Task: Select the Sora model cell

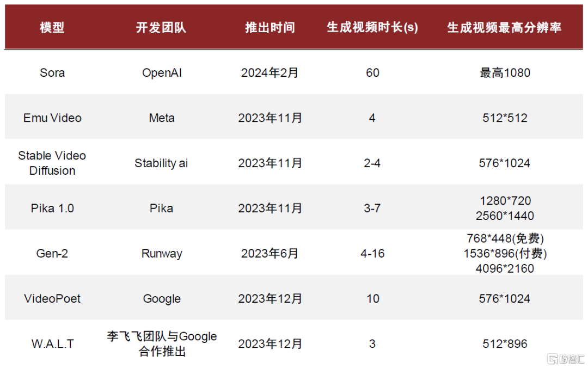Action: (52, 73)
